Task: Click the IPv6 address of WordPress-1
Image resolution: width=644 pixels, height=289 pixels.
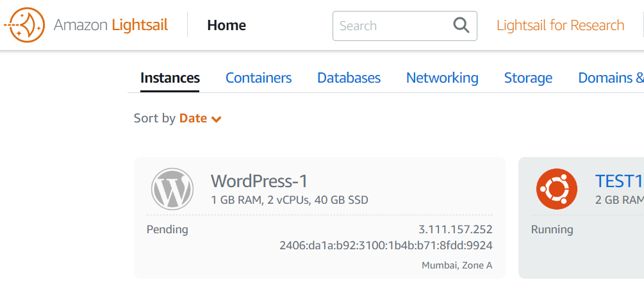Action: pos(386,245)
